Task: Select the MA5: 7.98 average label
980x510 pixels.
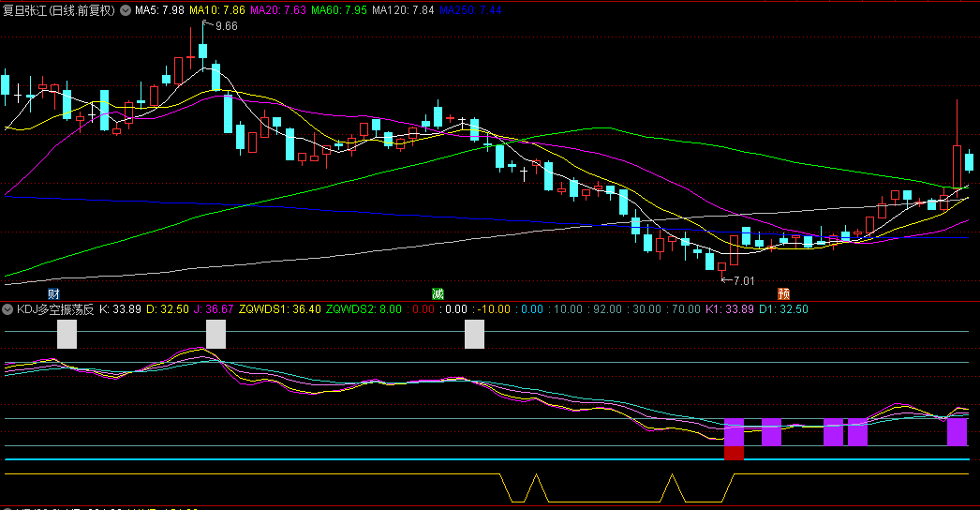Action: [x=159, y=11]
